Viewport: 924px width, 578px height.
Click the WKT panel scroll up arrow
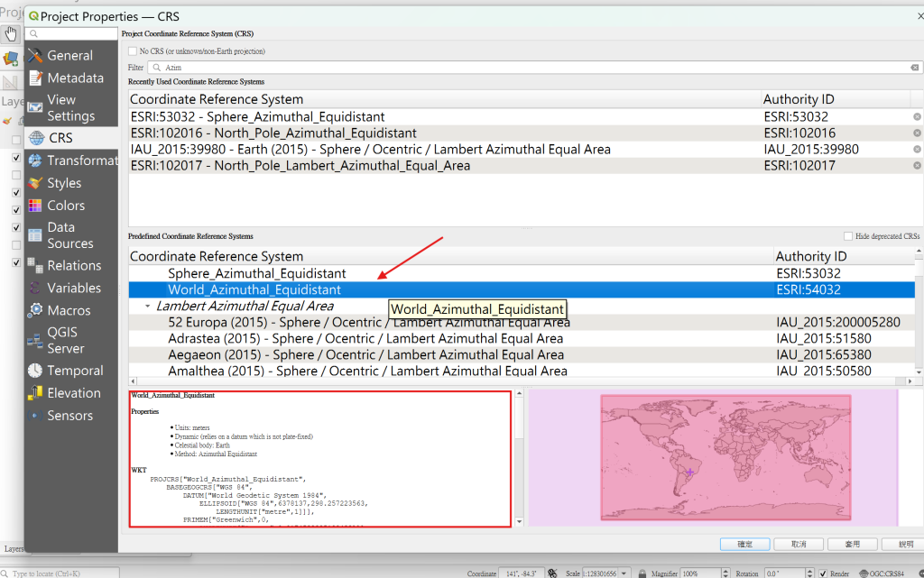(519, 393)
